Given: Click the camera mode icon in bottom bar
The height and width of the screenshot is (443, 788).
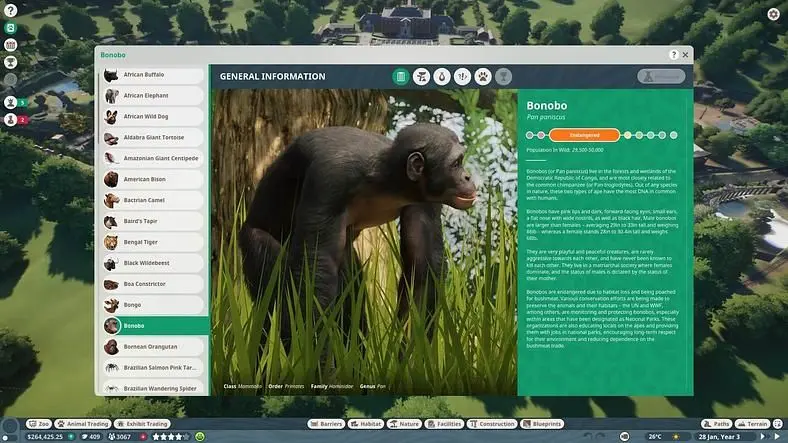Looking at the screenshot, I should pyautogui.click(x=624, y=437).
